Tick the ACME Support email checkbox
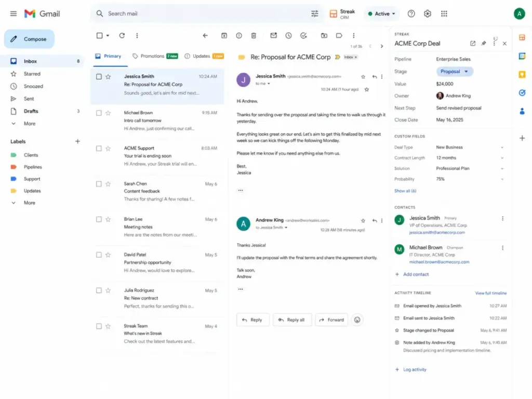The width and height of the screenshot is (532, 399). pos(99,148)
